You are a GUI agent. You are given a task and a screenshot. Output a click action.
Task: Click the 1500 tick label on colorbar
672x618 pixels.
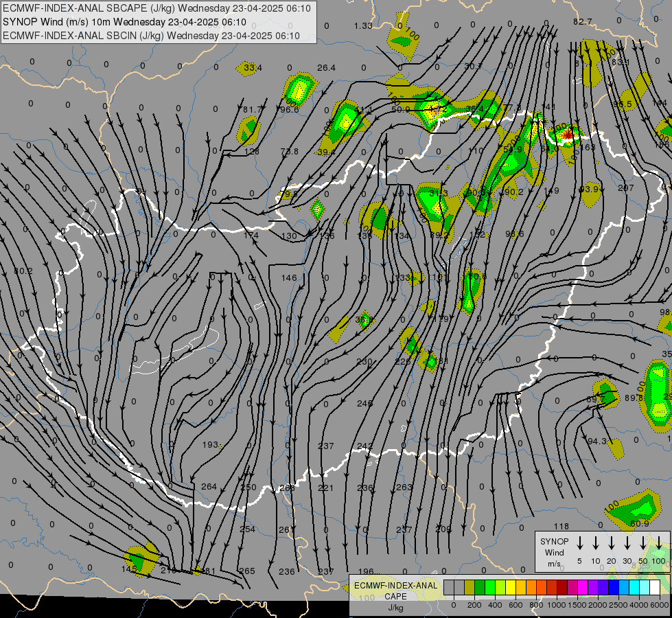point(577,605)
